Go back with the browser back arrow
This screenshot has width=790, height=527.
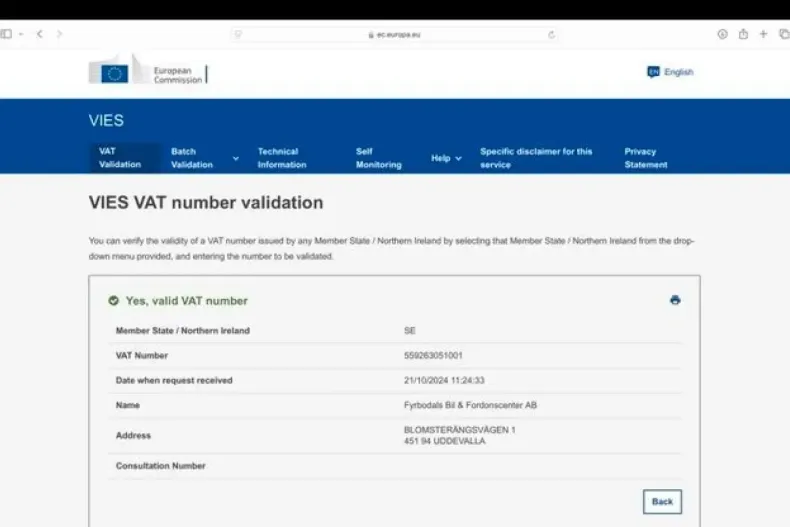tap(40, 34)
